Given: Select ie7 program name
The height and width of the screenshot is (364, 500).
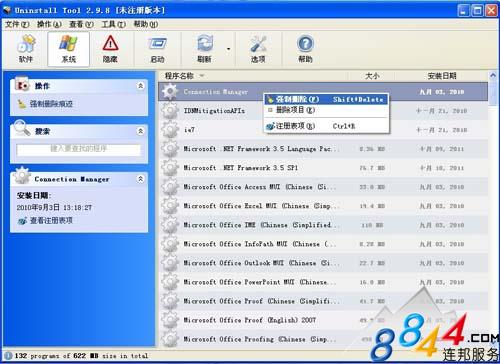Looking at the screenshot, I should coord(189,130).
